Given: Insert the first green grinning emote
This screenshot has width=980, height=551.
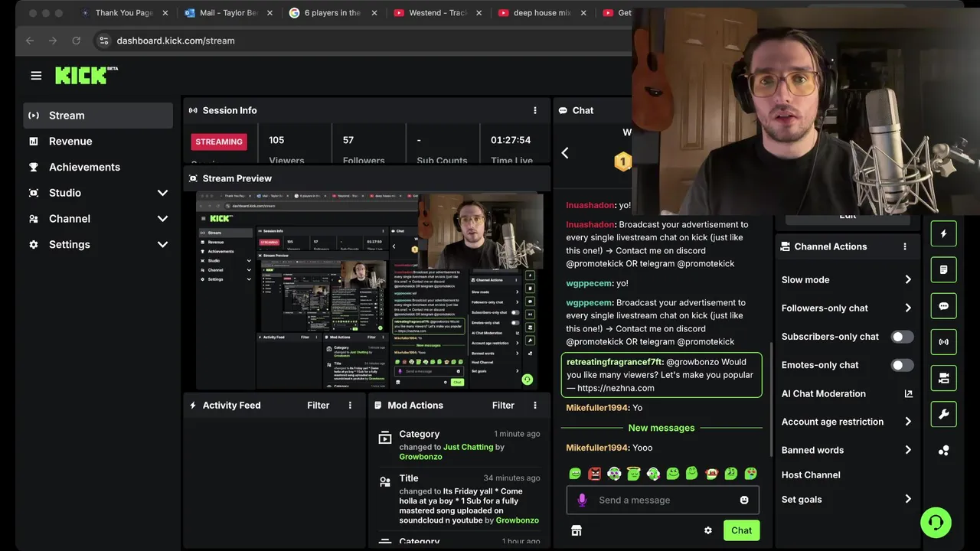Looking at the screenshot, I should [575, 474].
